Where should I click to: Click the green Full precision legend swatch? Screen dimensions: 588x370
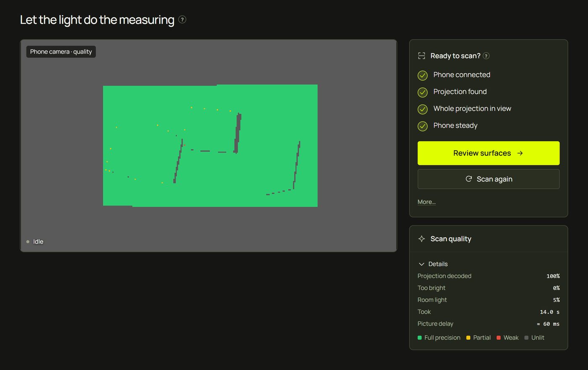420,338
